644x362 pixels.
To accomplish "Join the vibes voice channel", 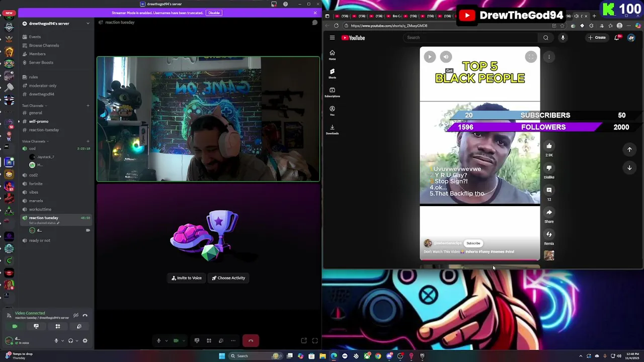I will point(34,192).
